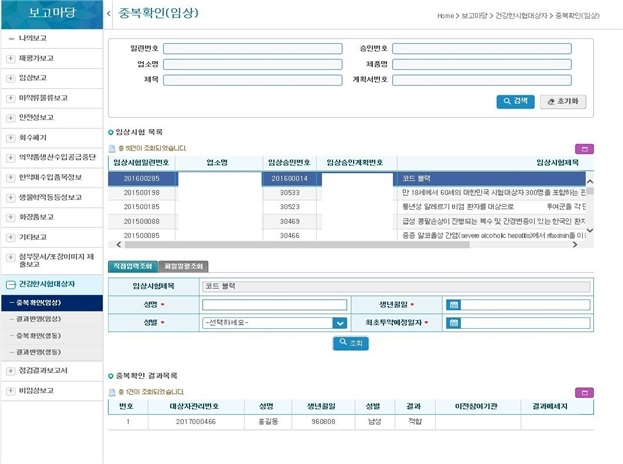
Task: Expand the 한약재수입품목정보 menu
Action: click(11, 178)
